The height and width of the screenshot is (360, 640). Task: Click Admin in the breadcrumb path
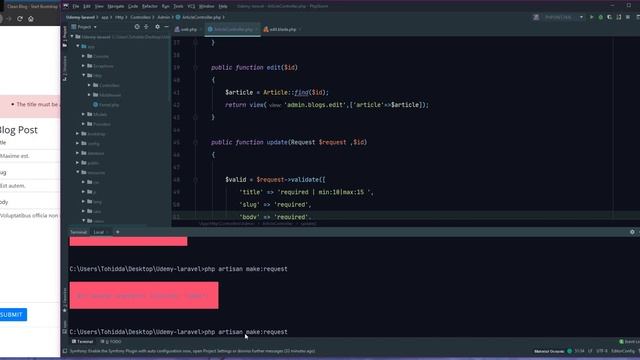click(x=163, y=17)
